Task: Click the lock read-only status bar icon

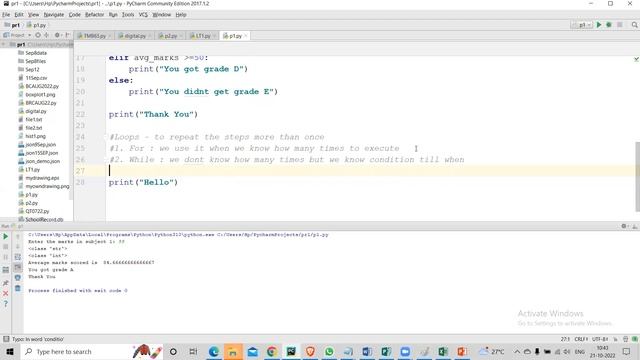Action: (x=616, y=339)
